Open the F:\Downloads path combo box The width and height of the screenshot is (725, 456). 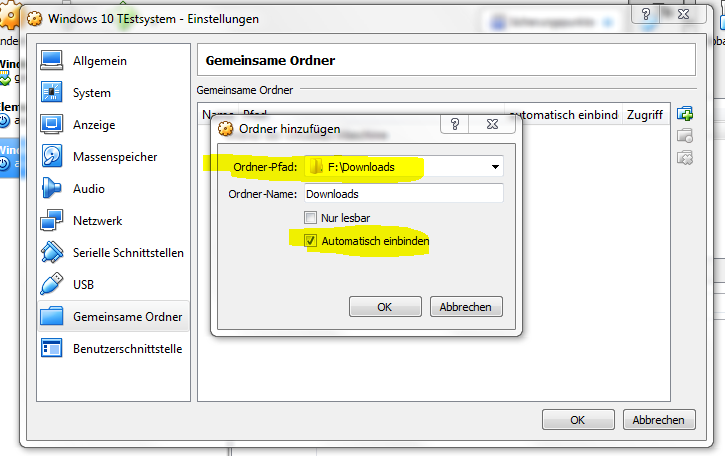400,167
